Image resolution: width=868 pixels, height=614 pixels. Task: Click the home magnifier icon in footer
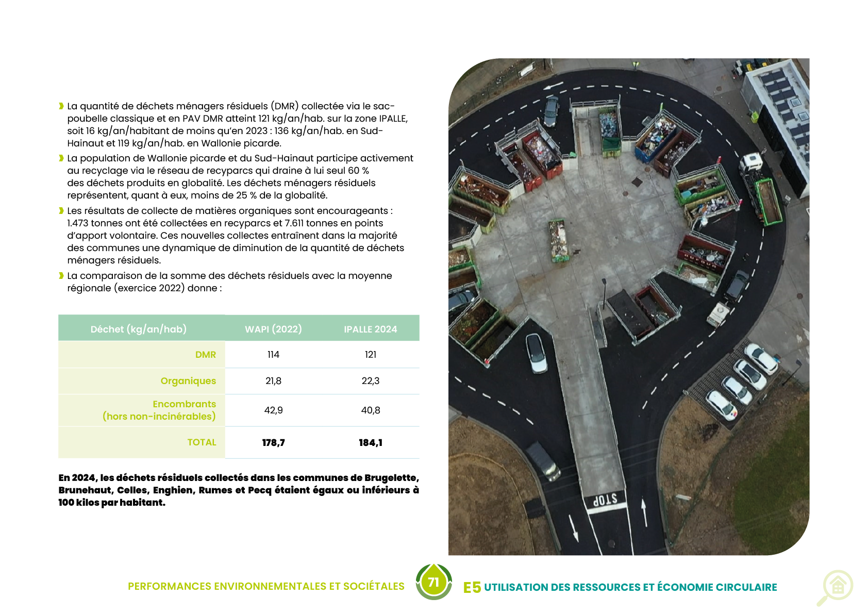[836, 587]
